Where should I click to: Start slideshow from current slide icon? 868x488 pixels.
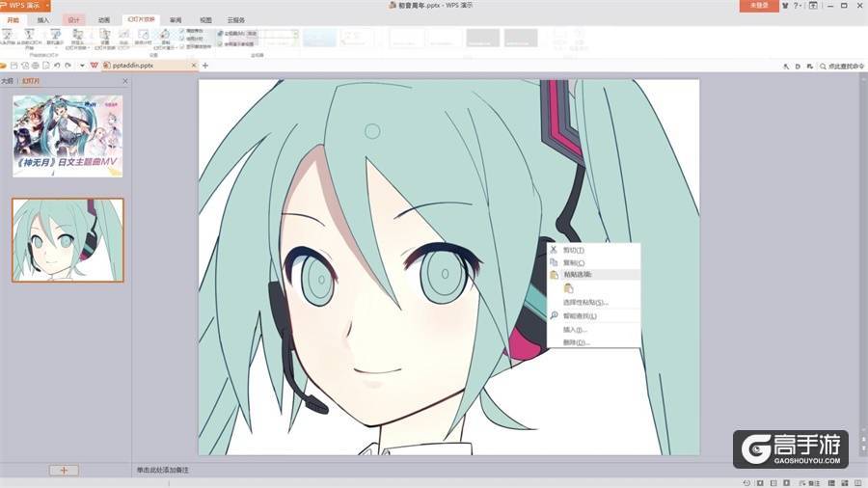(30, 35)
